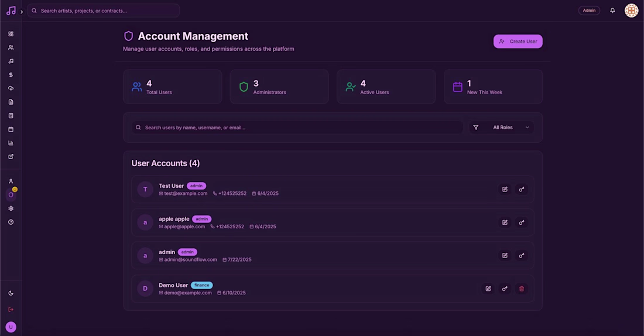Select the shield account management sidebar icon
The width and height of the screenshot is (644, 336).
coord(11,195)
